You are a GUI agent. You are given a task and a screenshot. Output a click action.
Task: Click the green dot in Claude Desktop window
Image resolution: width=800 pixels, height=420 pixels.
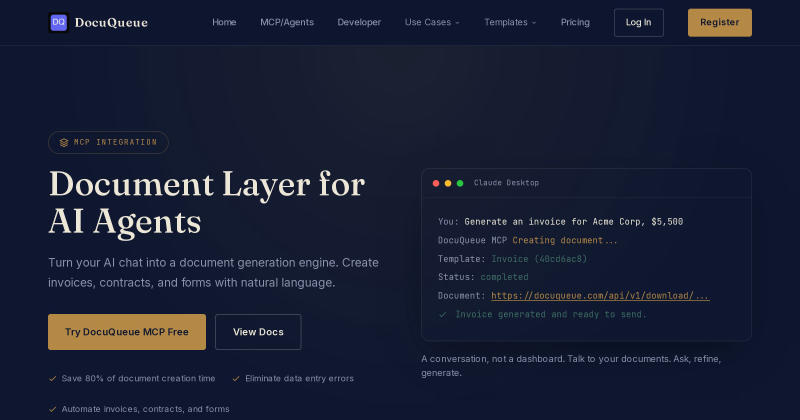pos(460,183)
